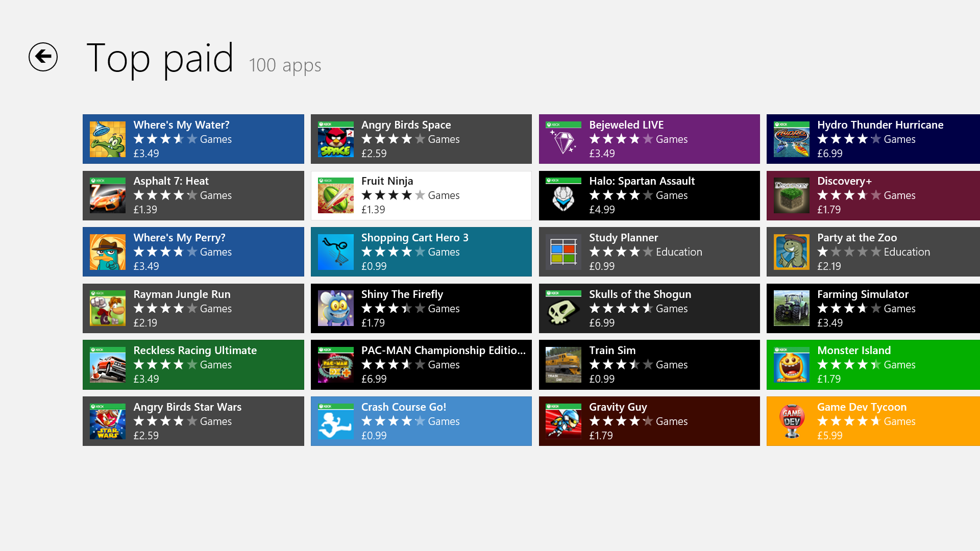Select the Where's My Perry? platypus icon
This screenshot has height=551, width=980.
(x=108, y=252)
